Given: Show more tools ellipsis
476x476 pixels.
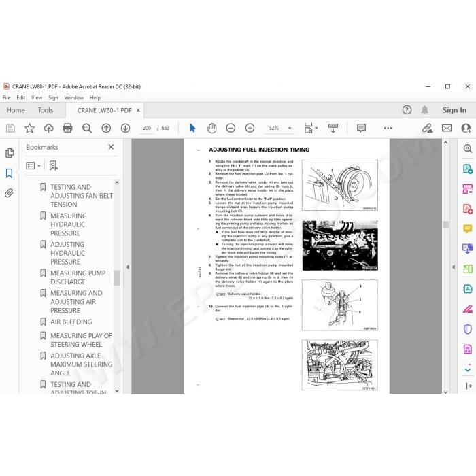Looking at the screenshot, I should tap(388, 128).
